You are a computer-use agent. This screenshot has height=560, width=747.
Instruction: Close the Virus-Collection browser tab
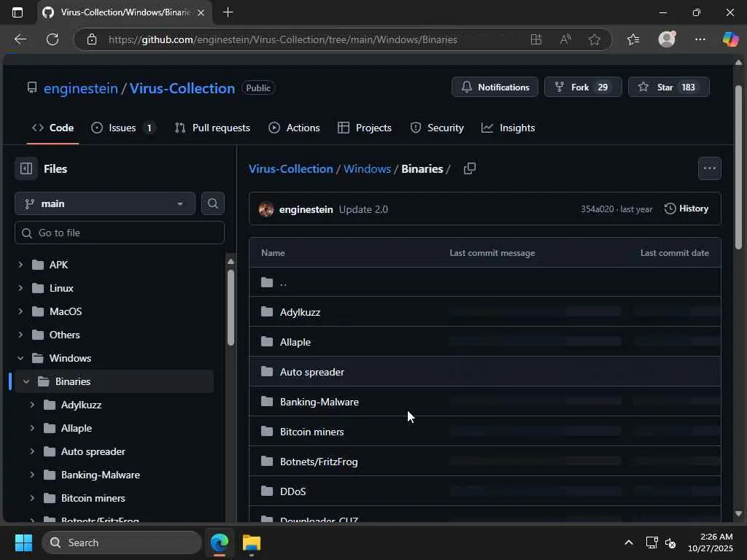pos(201,13)
